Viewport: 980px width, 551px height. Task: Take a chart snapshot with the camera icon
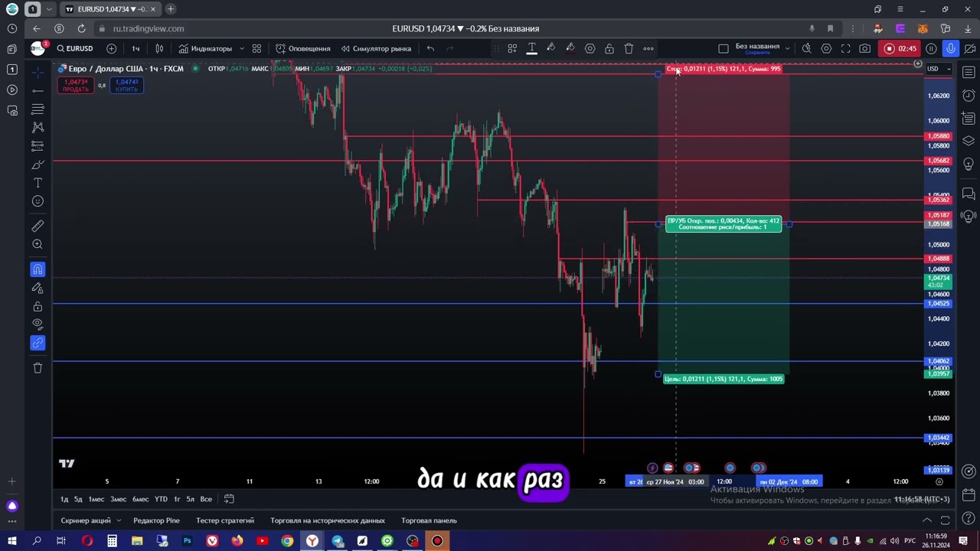(x=864, y=48)
